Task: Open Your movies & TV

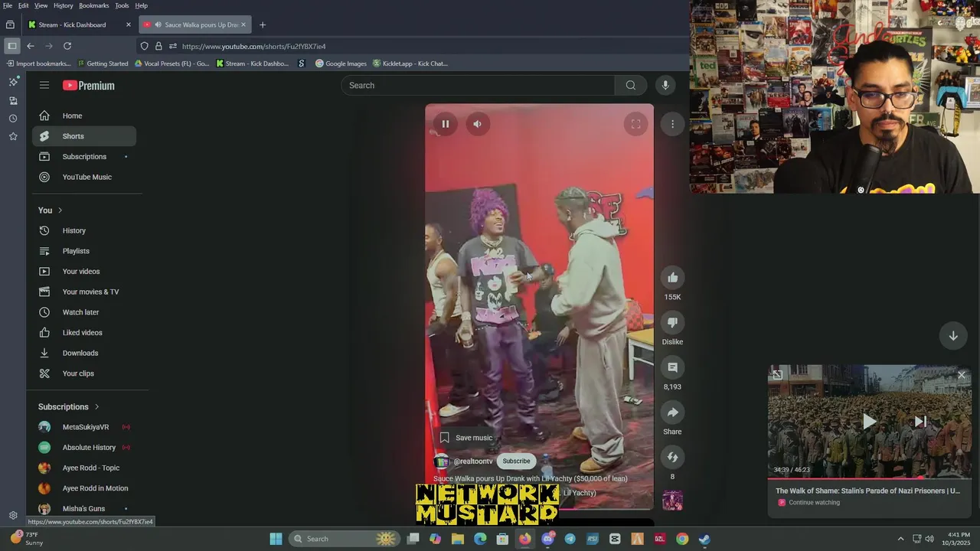Action: pyautogui.click(x=84, y=292)
